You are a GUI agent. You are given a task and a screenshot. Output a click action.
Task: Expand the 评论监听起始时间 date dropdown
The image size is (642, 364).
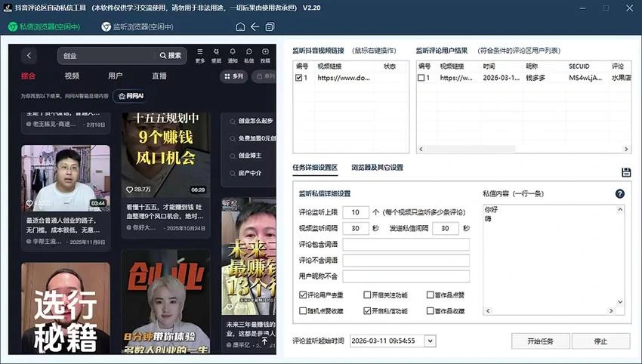(x=430, y=341)
